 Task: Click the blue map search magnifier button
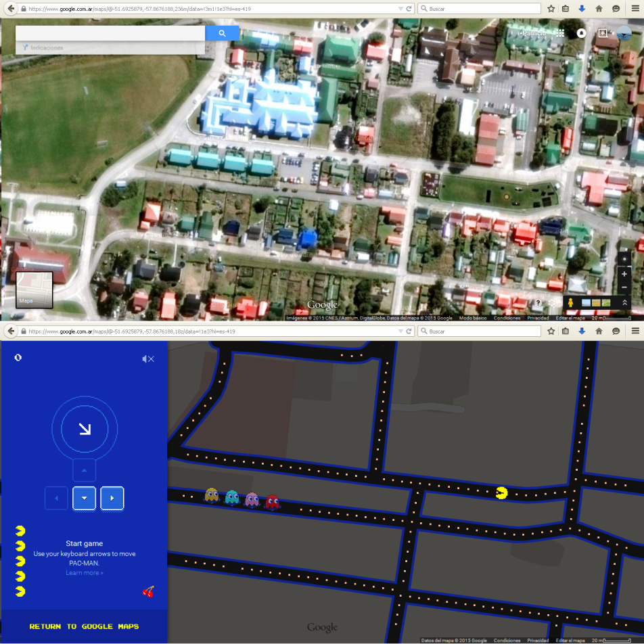click(222, 33)
